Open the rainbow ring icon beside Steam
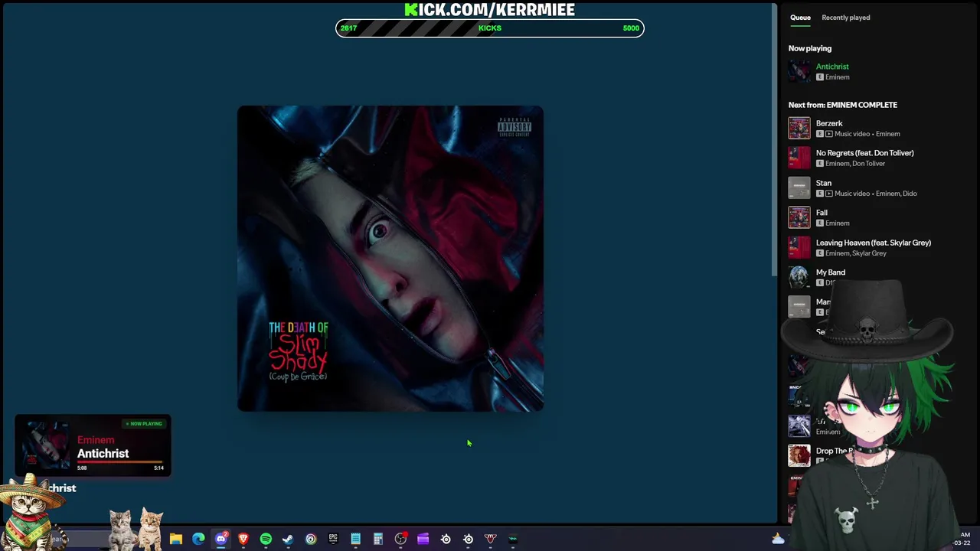Image resolution: width=980 pixels, height=551 pixels. click(311, 539)
